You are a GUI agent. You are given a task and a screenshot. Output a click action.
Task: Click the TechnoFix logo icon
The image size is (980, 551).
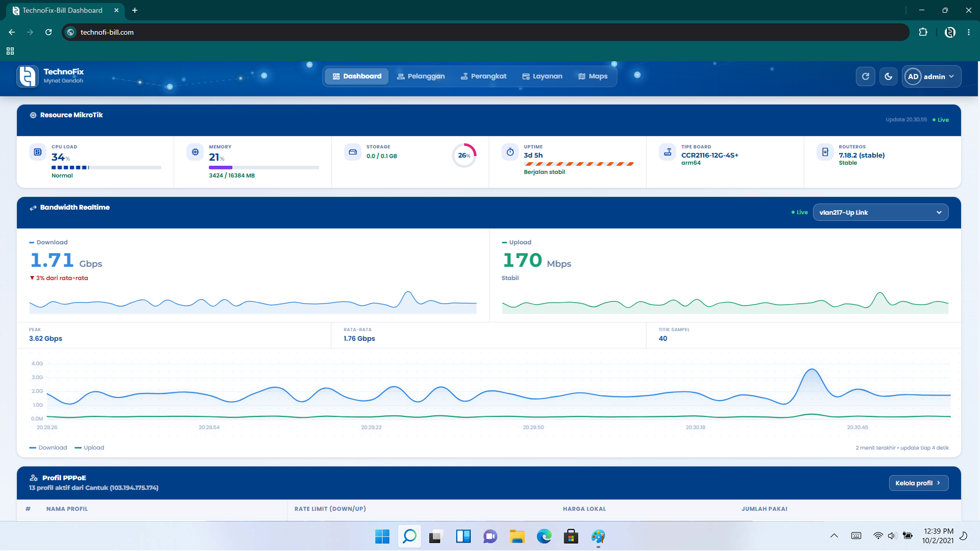[x=28, y=77]
